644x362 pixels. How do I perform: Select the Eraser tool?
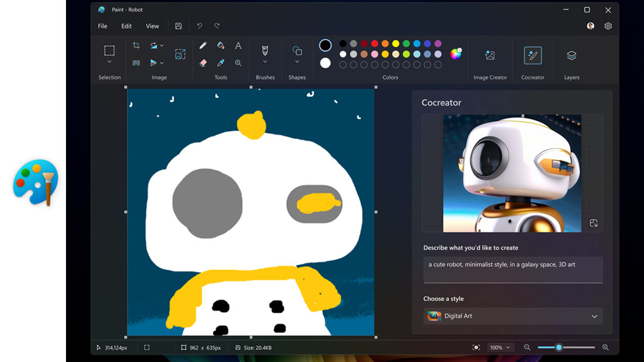coord(203,63)
